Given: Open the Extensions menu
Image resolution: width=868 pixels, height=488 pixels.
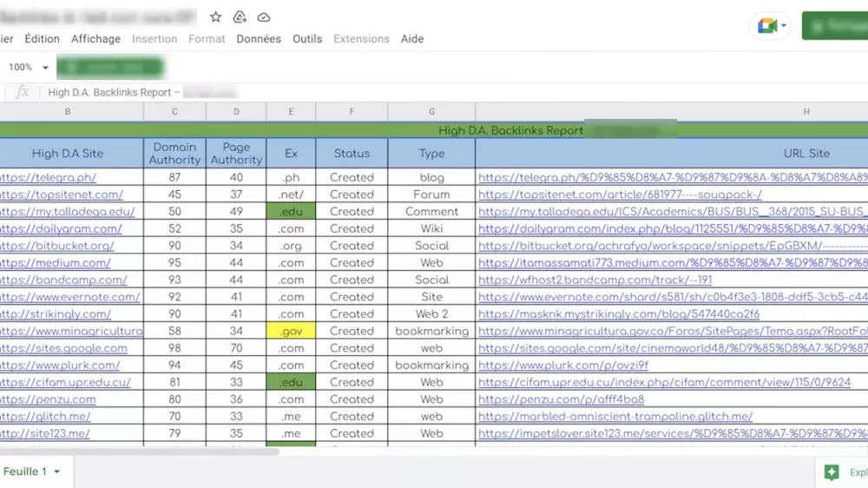Looking at the screenshot, I should click(361, 39).
